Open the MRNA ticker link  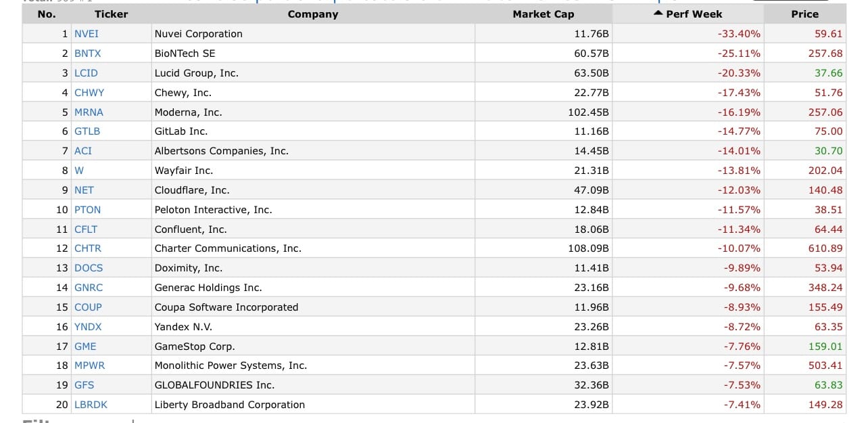(x=89, y=112)
